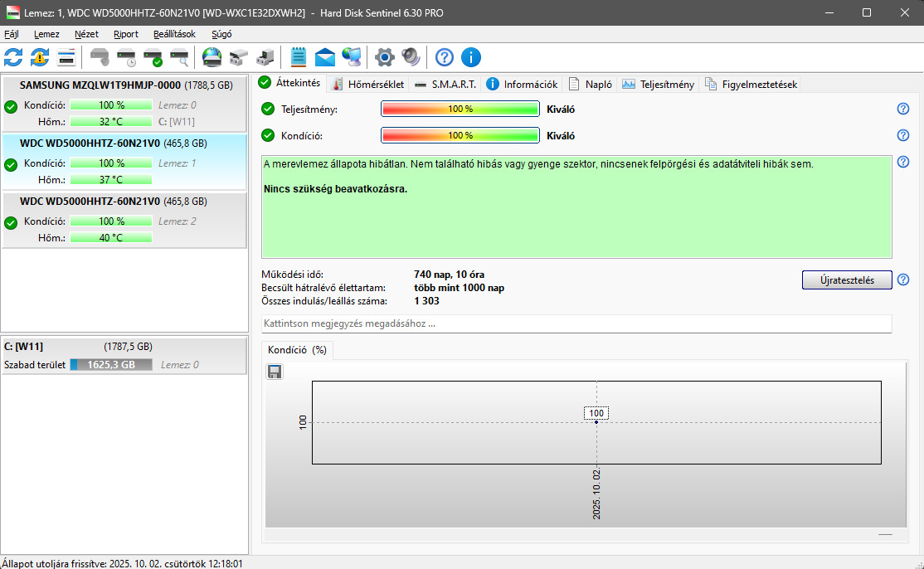Select the WDC WD5000HHTZ disk labeled Lemez: 1
Image resolution: width=924 pixels, height=569 pixels.
[124, 162]
